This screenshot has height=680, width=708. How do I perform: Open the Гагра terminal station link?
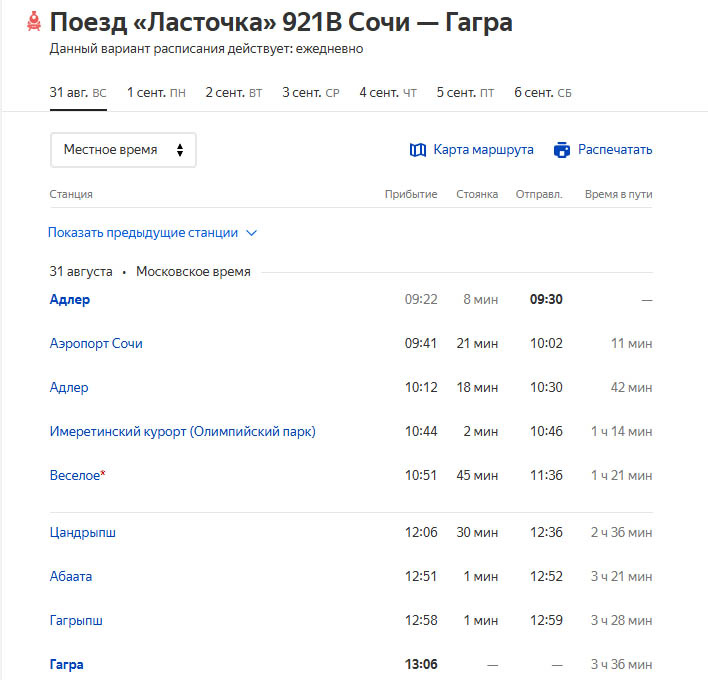tap(66, 664)
